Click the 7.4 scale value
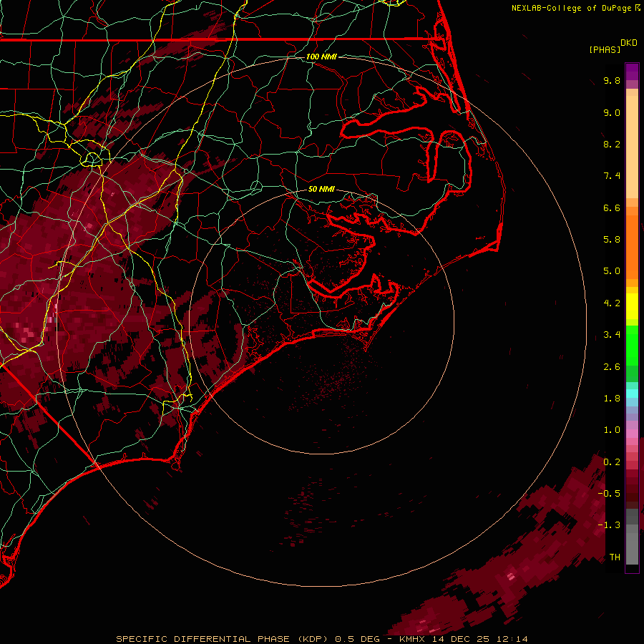Image resolution: width=644 pixels, height=644 pixels. point(612,176)
